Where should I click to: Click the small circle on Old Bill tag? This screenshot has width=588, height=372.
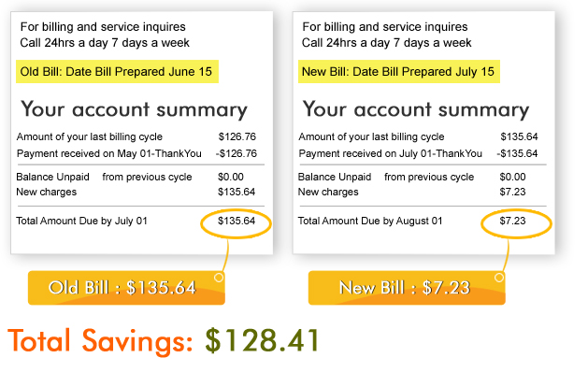(x=219, y=278)
